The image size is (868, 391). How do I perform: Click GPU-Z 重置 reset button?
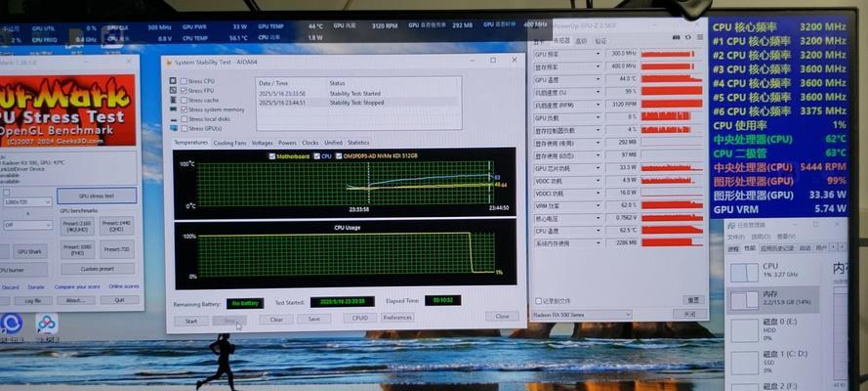pyautogui.click(x=693, y=300)
